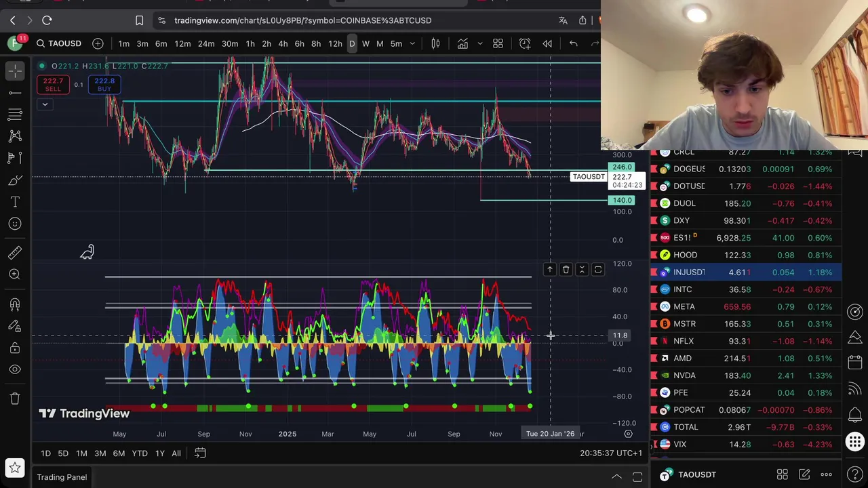Select the 1Y date range tab

point(160,453)
